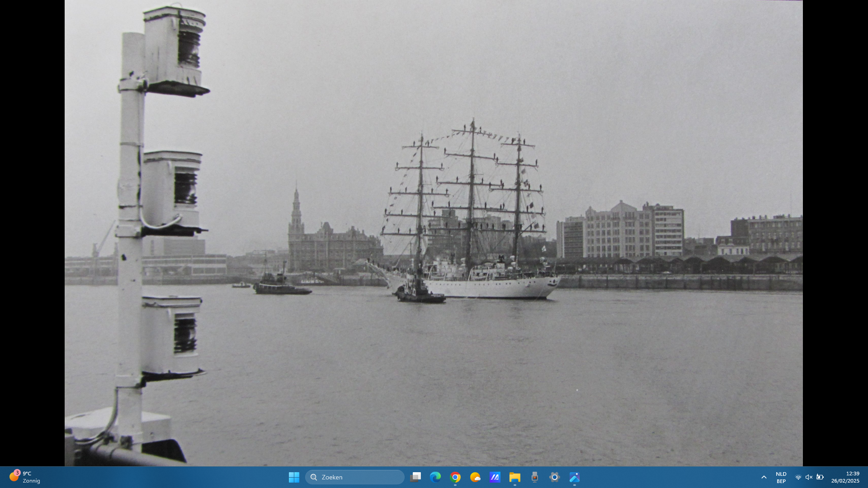Open the clock and date calendar
The image size is (868, 488).
[845, 477]
